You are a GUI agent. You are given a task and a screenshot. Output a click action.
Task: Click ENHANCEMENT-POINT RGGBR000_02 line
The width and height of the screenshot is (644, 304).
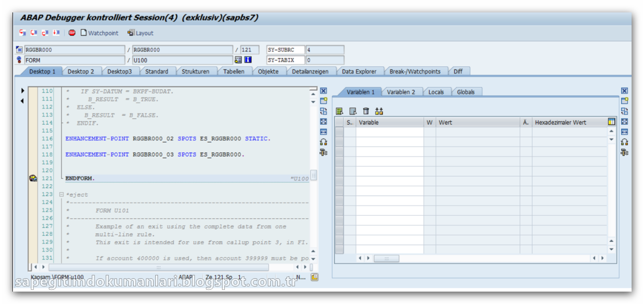[x=168, y=139]
